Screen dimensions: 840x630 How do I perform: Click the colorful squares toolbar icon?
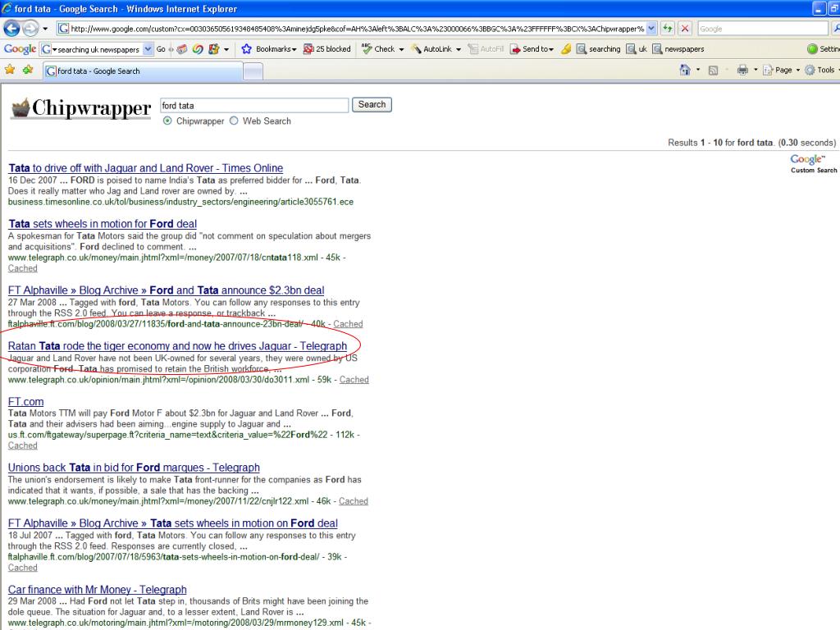(x=214, y=49)
